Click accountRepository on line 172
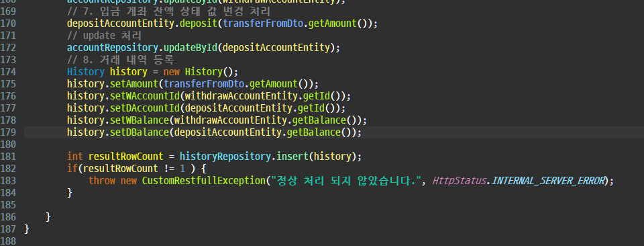Image resolution: width=644 pixels, height=246 pixels. (113, 48)
